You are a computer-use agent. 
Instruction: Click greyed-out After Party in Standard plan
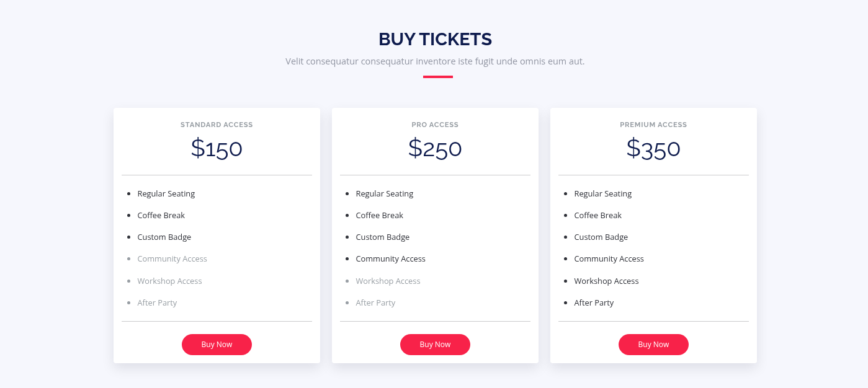pyautogui.click(x=157, y=302)
